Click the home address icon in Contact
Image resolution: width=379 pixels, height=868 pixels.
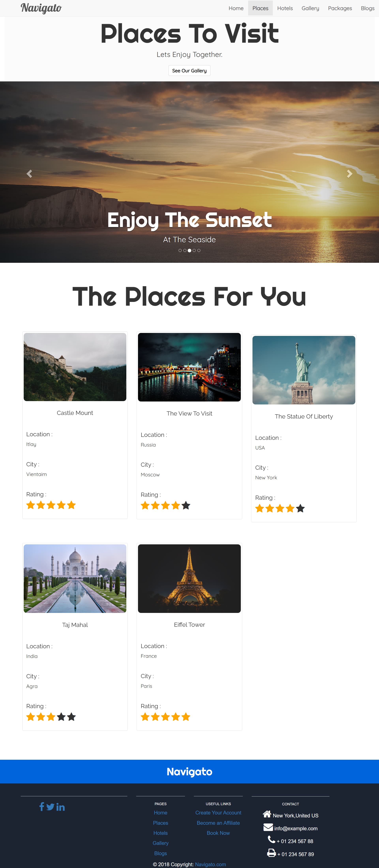[267, 814]
